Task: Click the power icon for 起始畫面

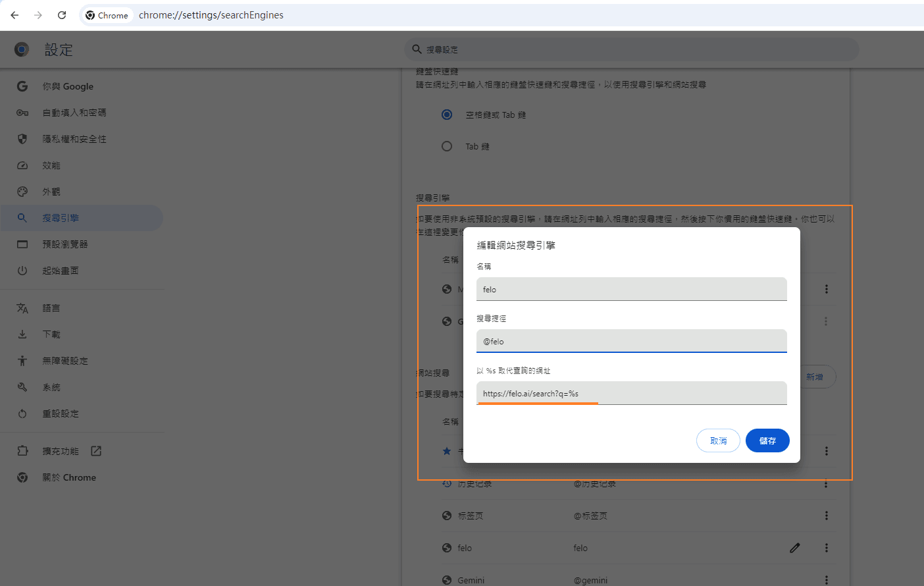Action: pyautogui.click(x=22, y=271)
